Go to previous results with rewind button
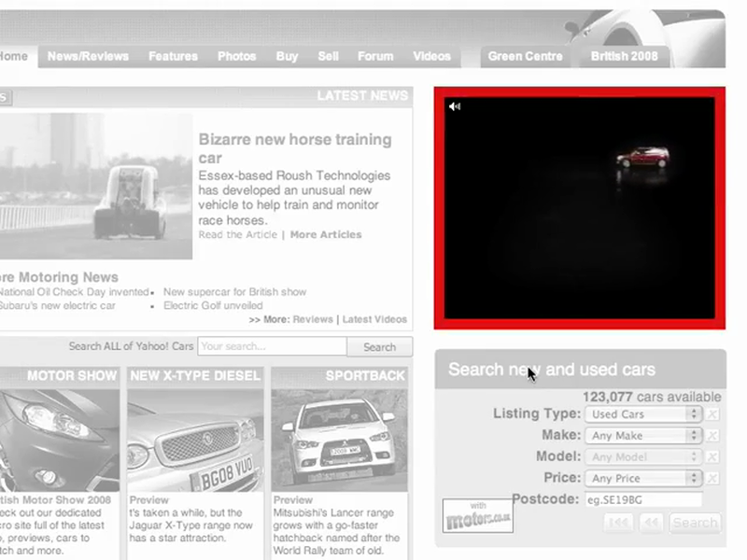The height and width of the screenshot is (560, 747). click(651, 523)
